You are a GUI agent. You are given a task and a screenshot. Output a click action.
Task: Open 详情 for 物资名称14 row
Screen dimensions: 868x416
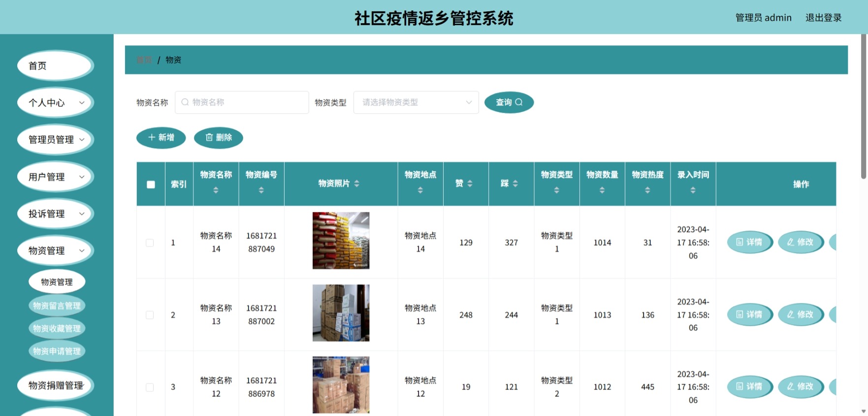click(750, 242)
